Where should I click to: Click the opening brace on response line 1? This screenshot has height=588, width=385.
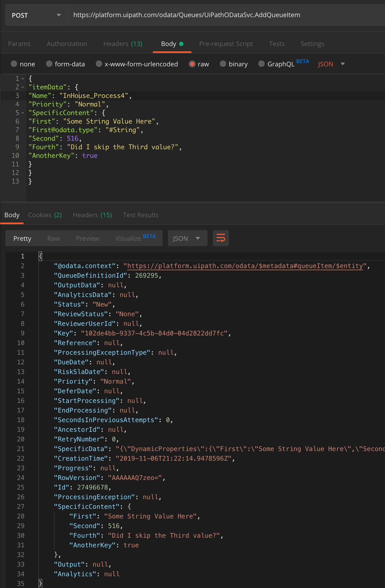[40, 256]
